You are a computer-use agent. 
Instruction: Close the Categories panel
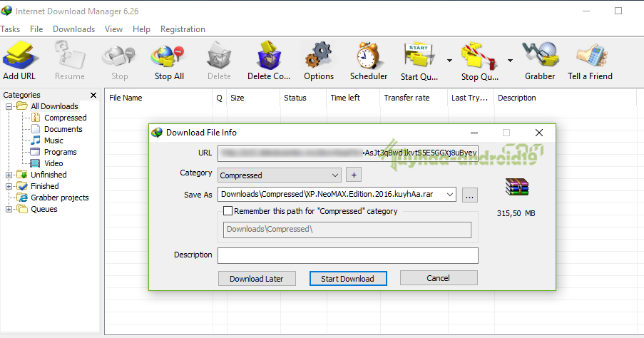(x=93, y=96)
